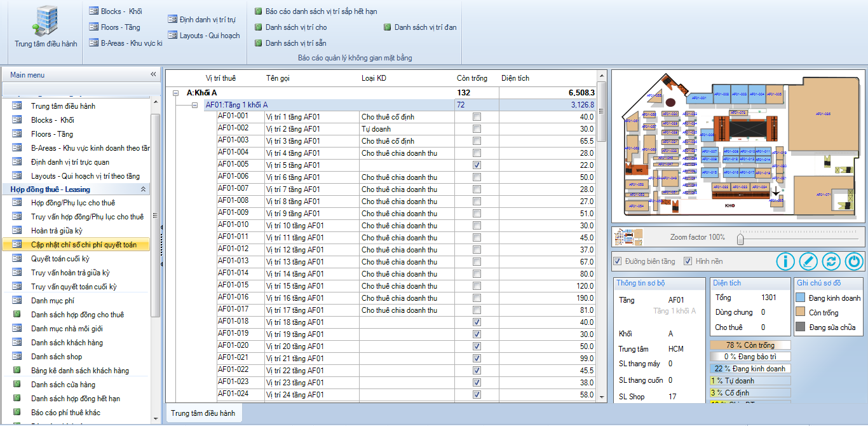Open Truy vấn hoàn trả giữa kỳ
The height and width of the screenshot is (426, 868).
tap(70, 273)
